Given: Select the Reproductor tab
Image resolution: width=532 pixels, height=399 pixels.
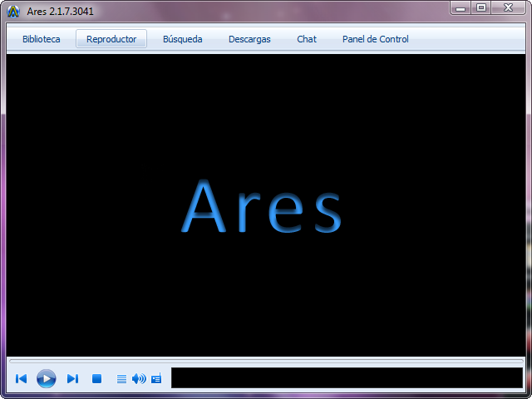Looking at the screenshot, I should click(x=111, y=39).
